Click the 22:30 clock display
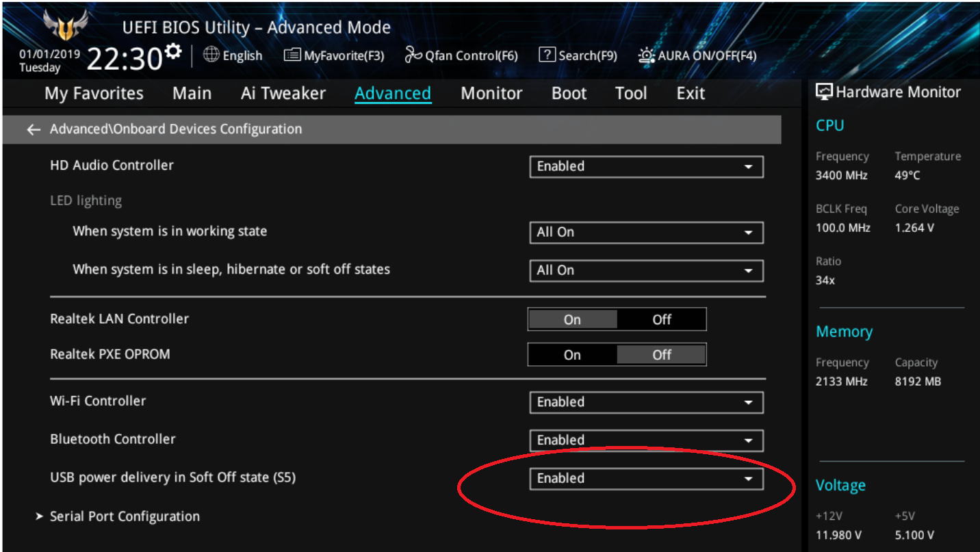The image size is (980, 552). pyautogui.click(x=123, y=60)
